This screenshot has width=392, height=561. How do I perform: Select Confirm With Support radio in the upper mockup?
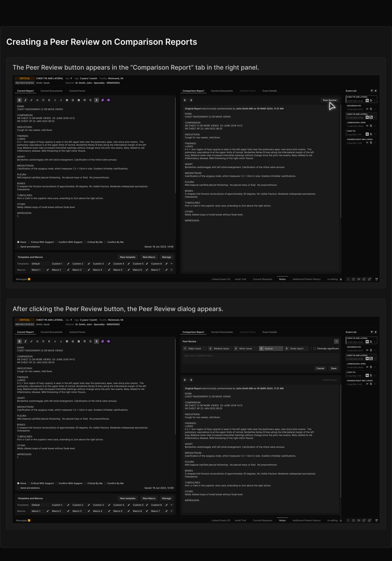[x=57, y=242]
